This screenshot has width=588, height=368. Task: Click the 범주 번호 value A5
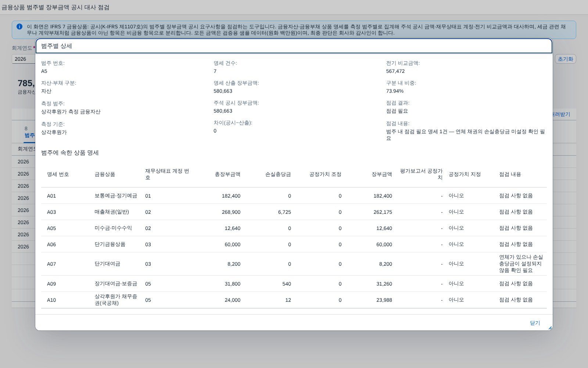(x=44, y=71)
